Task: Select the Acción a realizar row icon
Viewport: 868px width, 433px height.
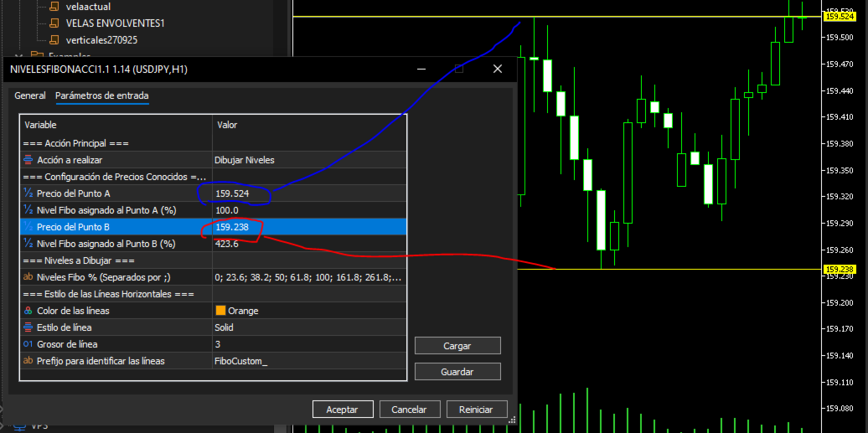Action: pyautogui.click(x=28, y=160)
